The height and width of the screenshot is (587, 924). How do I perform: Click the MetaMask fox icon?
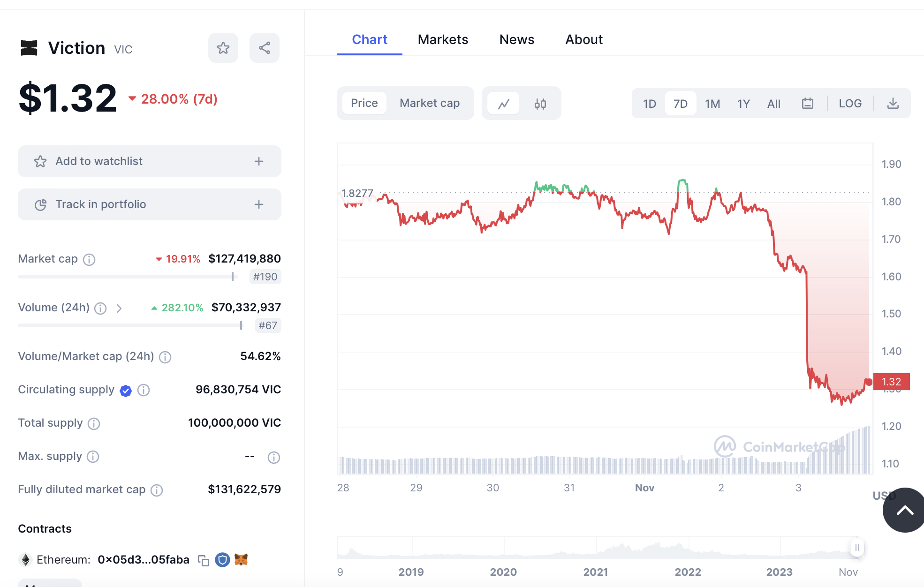(241, 559)
